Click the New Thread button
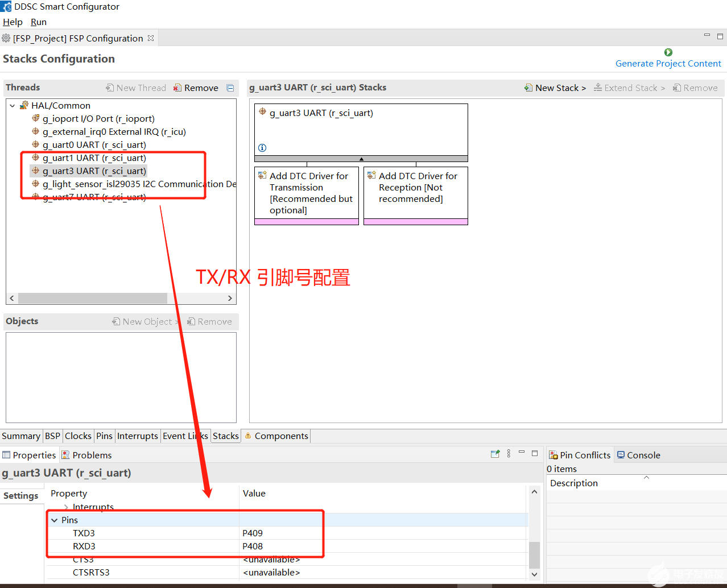 136,88
